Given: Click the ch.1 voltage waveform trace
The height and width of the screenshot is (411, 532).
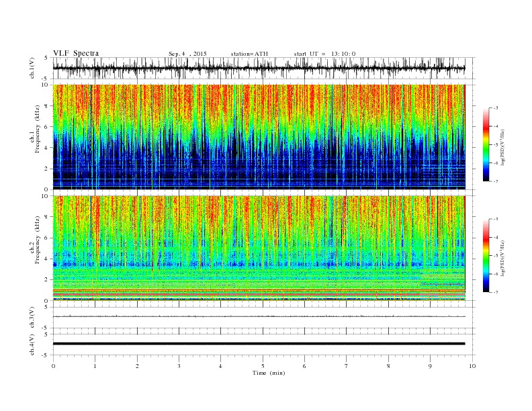Looking at the screenshot, I should click(259, 68).
